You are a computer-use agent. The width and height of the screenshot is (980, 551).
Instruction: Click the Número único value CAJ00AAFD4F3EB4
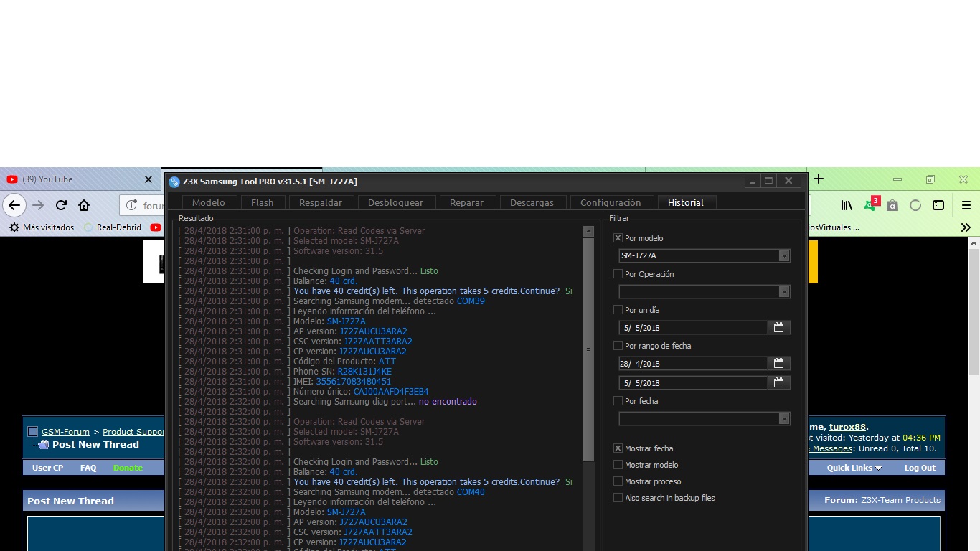[x=391, y=392]
